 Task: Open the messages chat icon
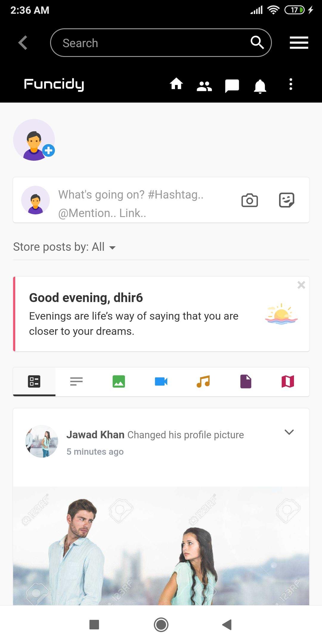(x=232, y=86)
